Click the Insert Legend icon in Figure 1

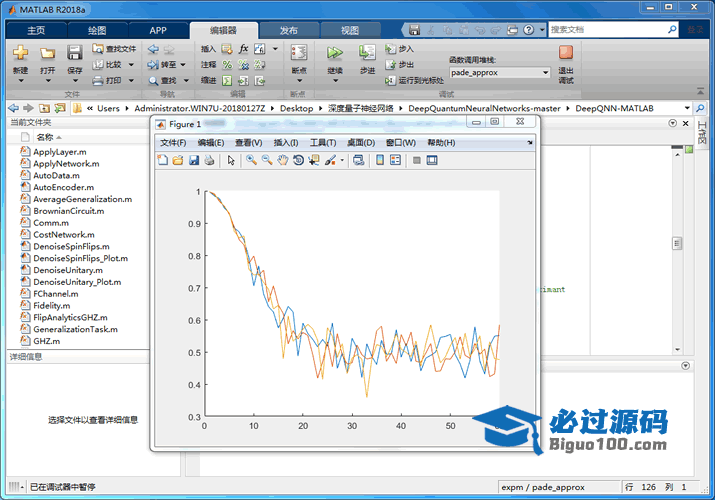[395, 160]
